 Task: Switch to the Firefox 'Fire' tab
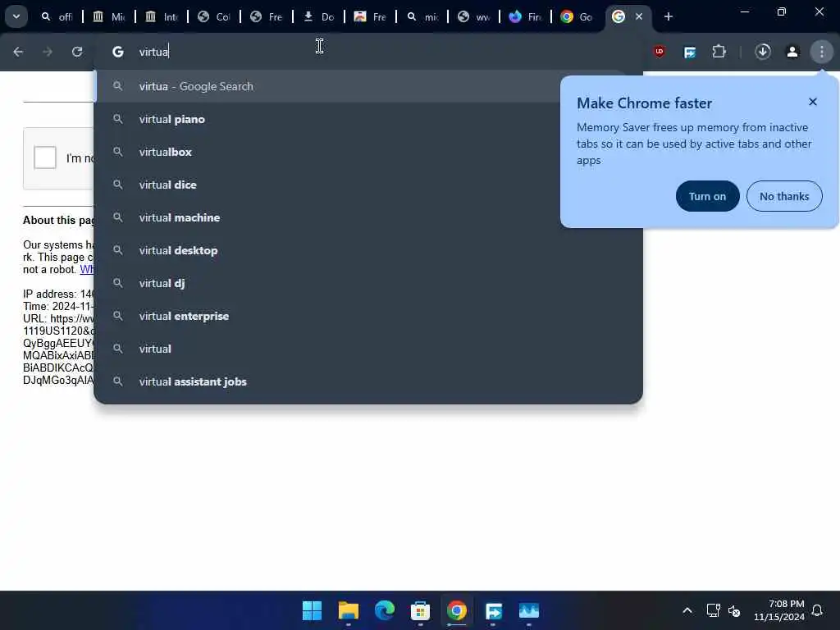[526, 16]
